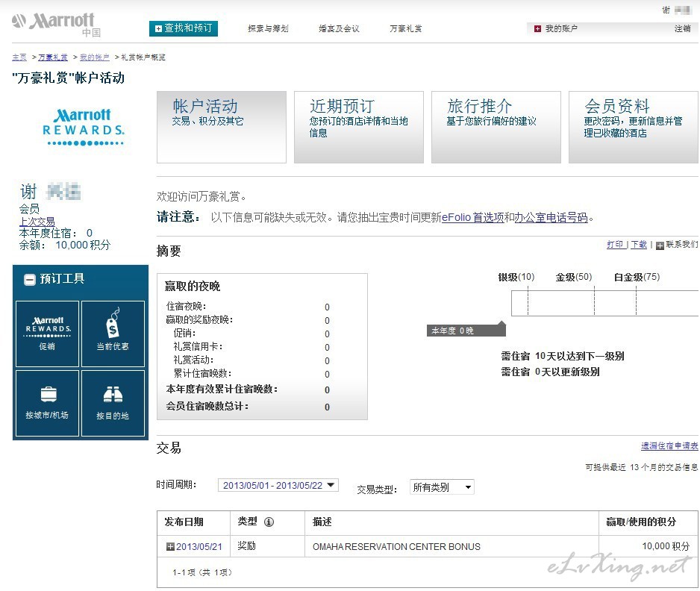Click the 会员住宿晚数总计 row
Image resolution: width=700 pixels, height=591 pixels.
click(x=249, y=407)
